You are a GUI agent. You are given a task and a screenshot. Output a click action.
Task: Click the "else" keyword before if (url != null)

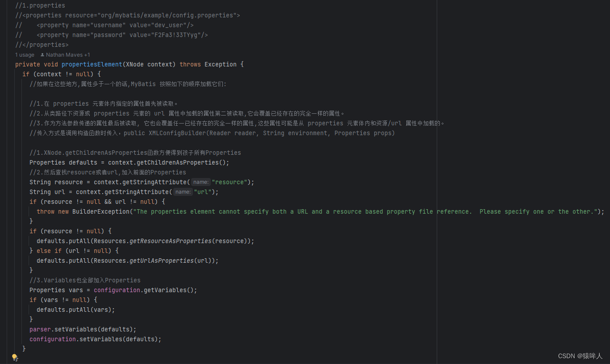click(x=44, y=251)
